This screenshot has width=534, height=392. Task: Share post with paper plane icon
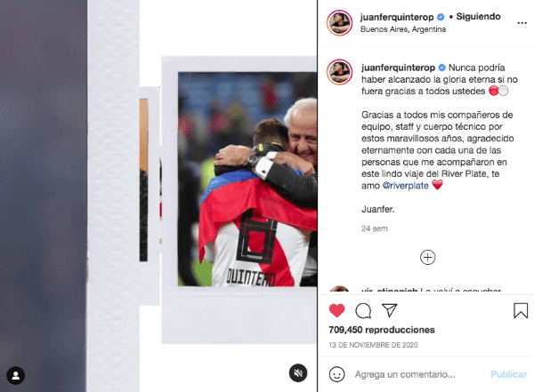click(x=390, y=310)
